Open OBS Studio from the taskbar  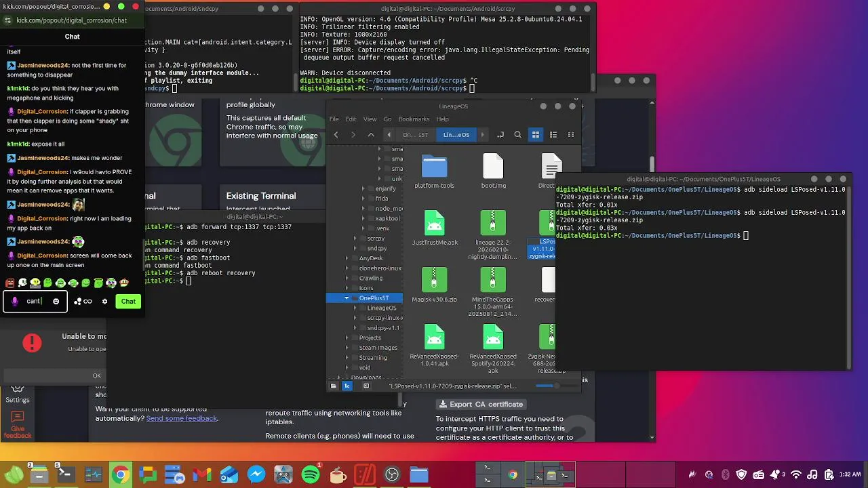pos(392,475)
